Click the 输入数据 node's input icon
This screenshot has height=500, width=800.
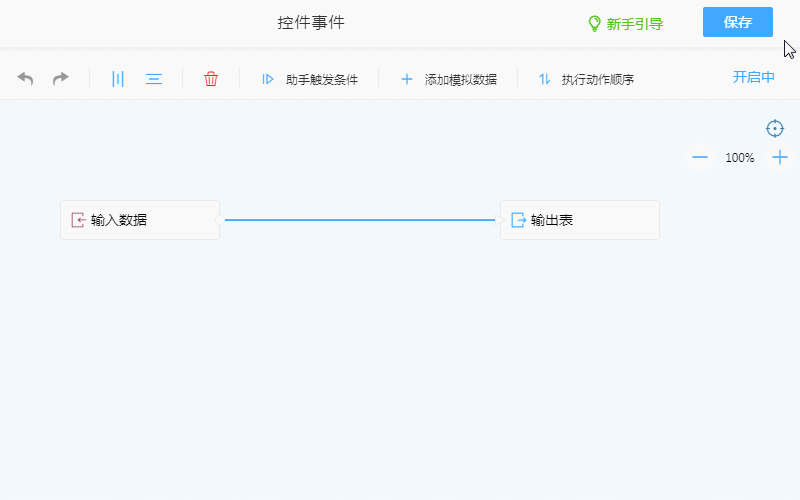point(78,220)
